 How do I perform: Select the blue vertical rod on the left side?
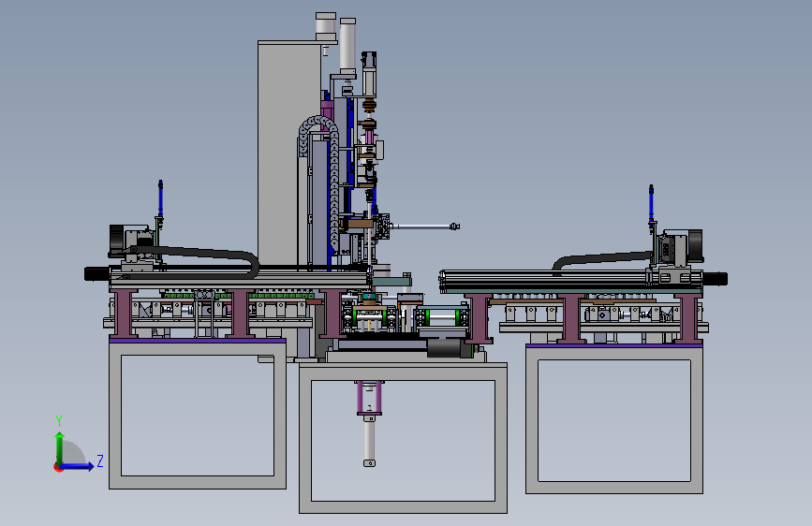tap(160, 199)
